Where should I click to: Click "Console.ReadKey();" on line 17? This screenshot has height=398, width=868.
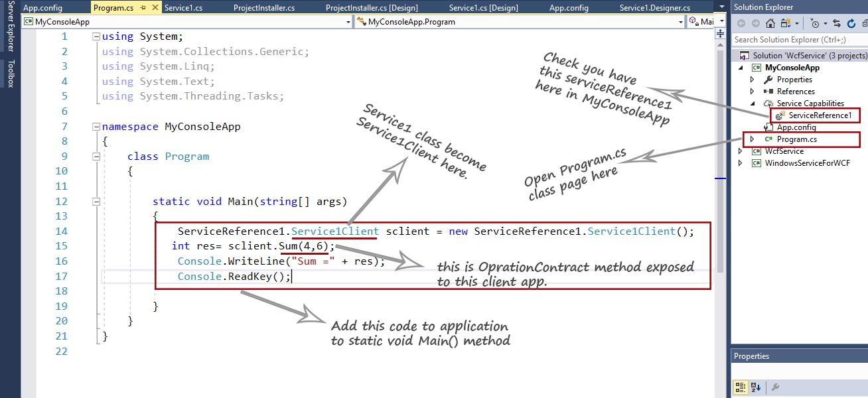(234, 276)
